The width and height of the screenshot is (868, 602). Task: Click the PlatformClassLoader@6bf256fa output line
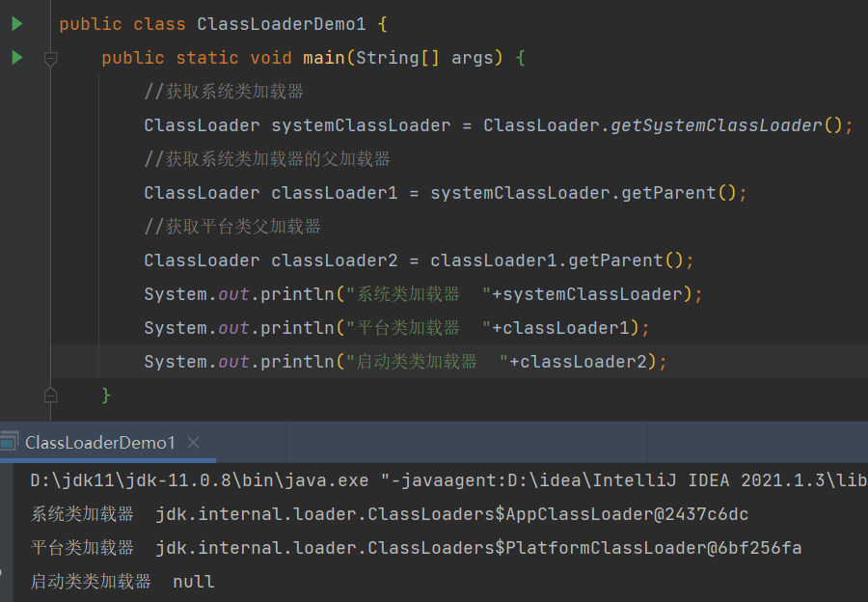point(416,548)
